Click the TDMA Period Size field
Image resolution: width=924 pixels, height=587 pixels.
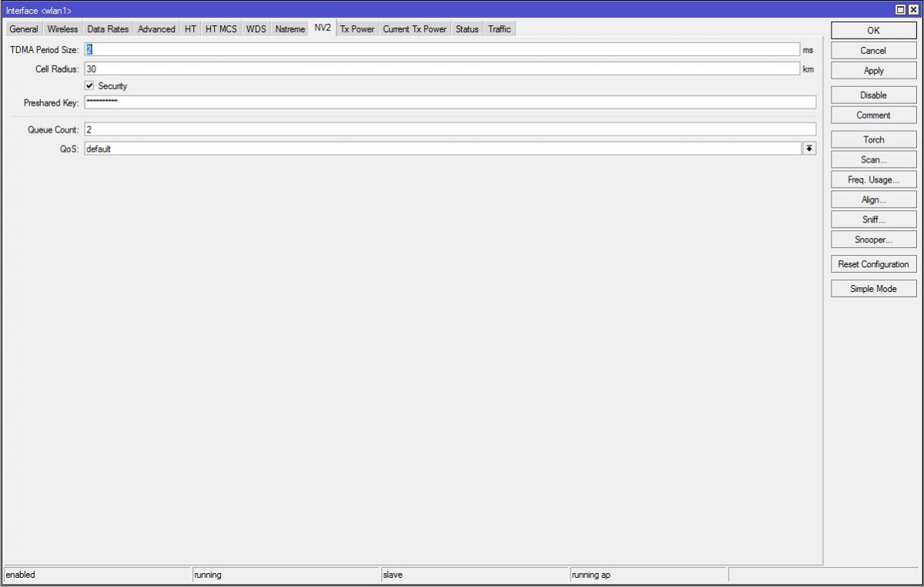[x=442, y=49]
